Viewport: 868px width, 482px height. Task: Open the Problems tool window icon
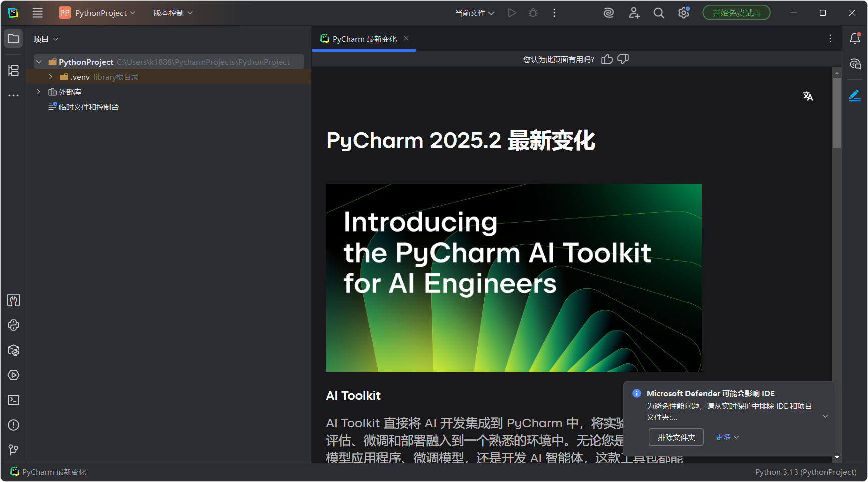click(13, 425)
